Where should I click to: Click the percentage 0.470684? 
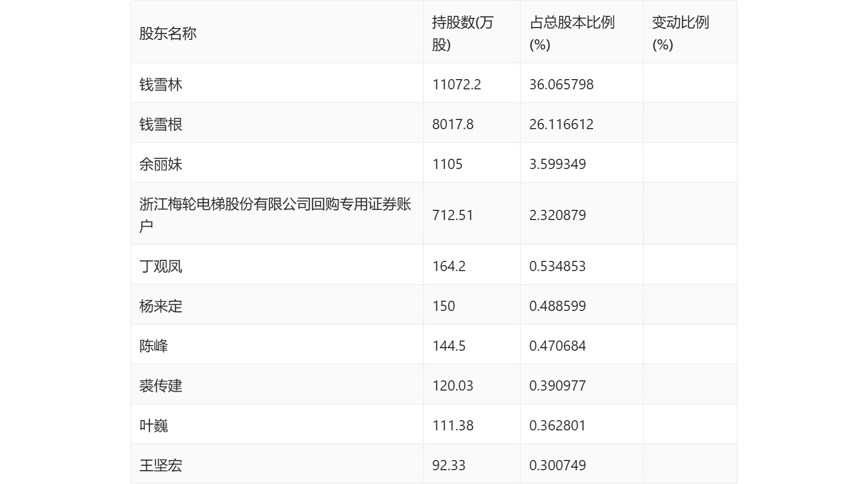click(x=558, y=346)
